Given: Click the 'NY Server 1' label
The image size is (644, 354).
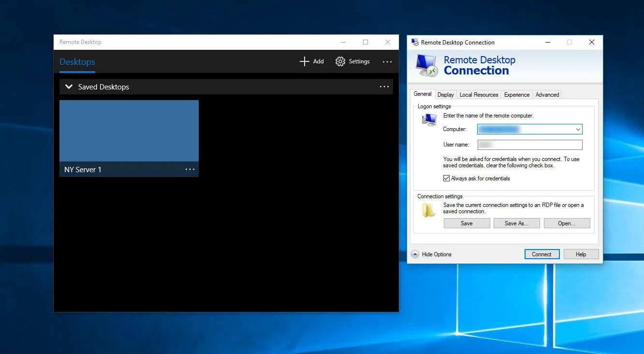Looking at the screenshot, I should point(83,170).
